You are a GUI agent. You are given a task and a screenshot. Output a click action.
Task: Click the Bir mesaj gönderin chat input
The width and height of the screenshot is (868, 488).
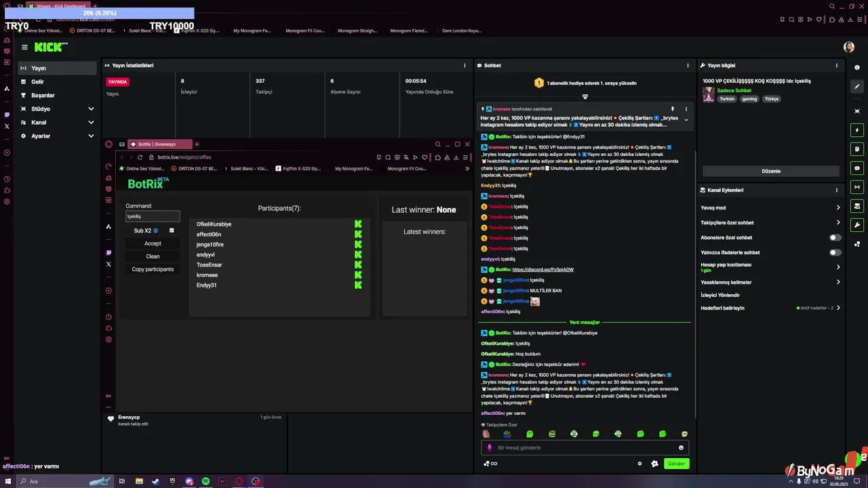(585, 447)
